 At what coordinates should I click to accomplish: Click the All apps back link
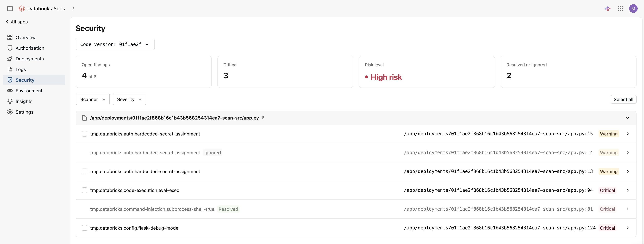17,22
